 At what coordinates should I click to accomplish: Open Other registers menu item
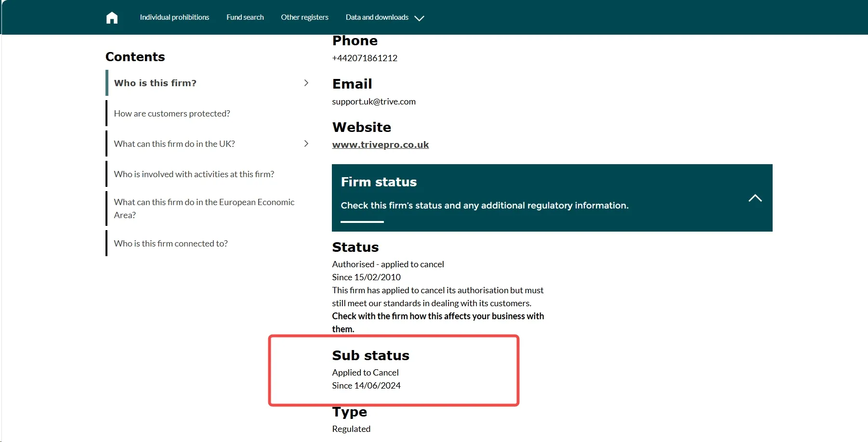click(304, 17)
